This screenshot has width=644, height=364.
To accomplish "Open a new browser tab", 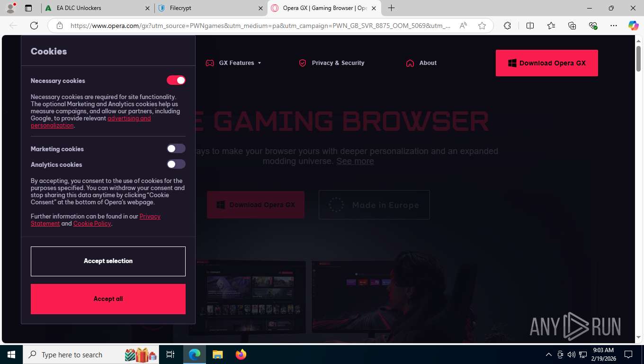I will click(391, 8).
